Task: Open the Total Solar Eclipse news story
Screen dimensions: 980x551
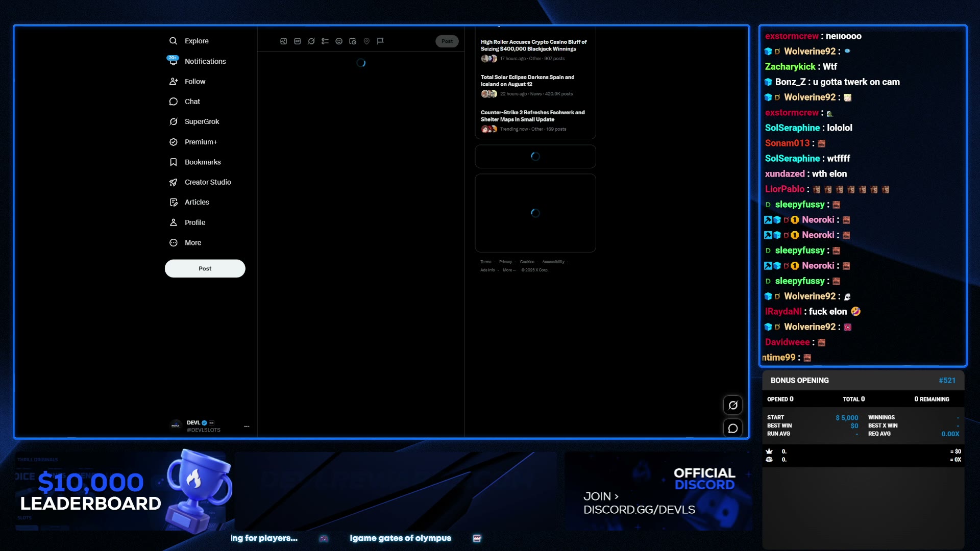Action: click(x=527, y=81)
